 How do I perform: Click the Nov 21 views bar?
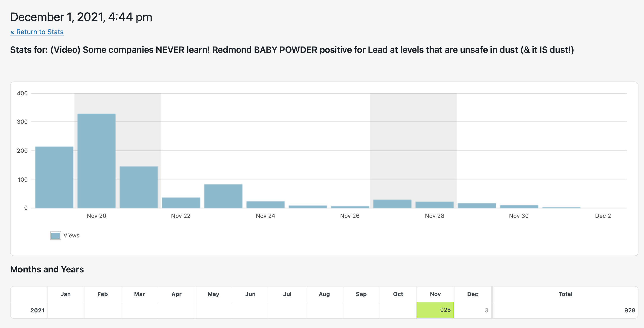pyautogui.click(x=139, y=187)
